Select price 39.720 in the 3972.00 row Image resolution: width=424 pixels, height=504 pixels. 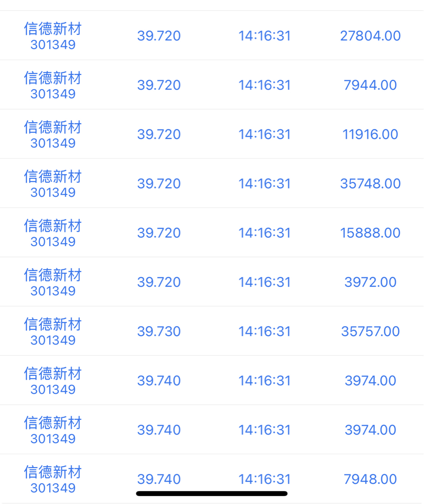click(159, 282)
